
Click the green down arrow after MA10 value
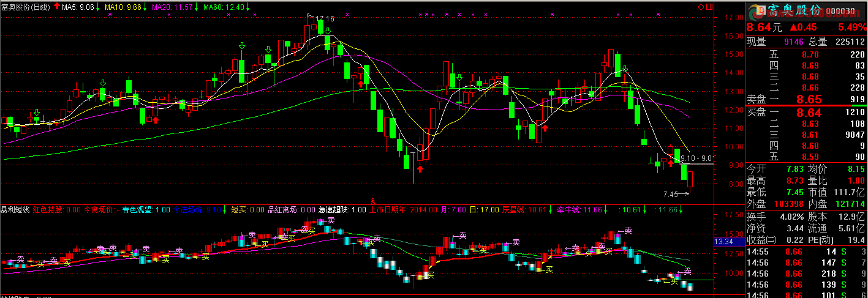(146, 6)
